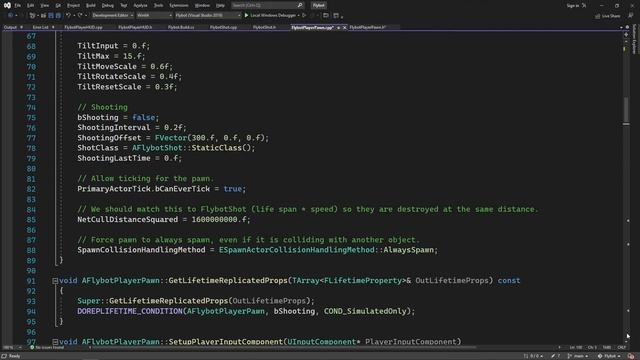
Task: Open the View menu
Action: pos(44,5)
